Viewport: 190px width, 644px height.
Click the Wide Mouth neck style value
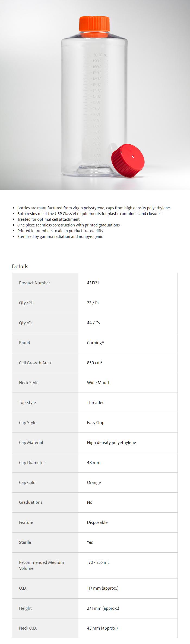(x=99, y=382)
